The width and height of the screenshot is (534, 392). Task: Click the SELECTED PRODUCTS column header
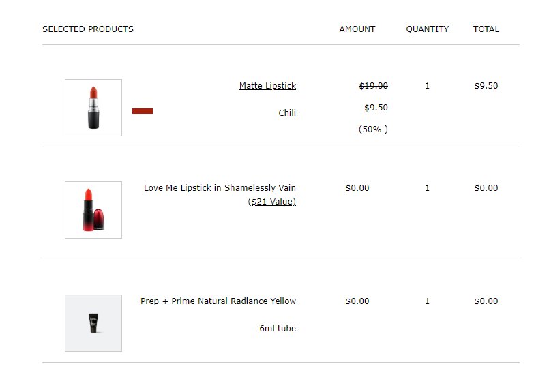(x=88, y=29)
